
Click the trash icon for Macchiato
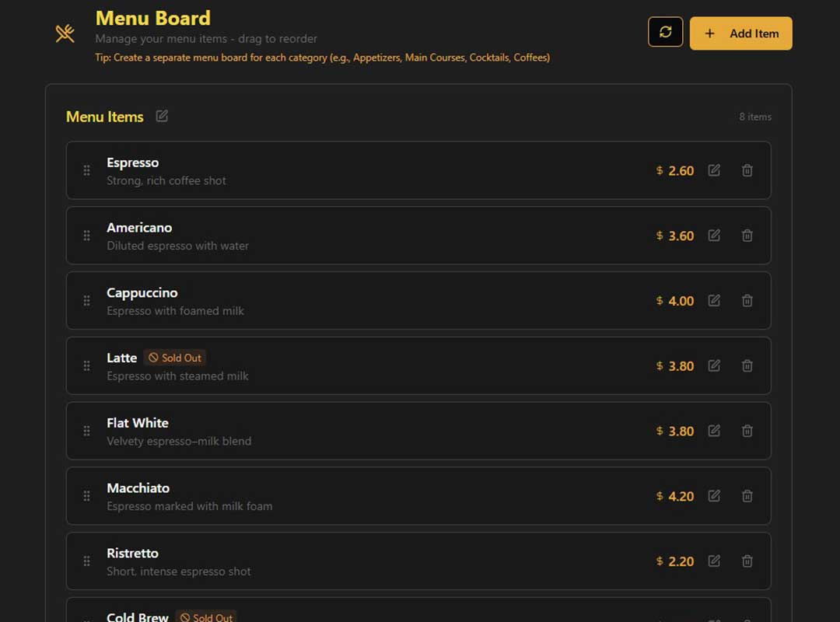point(747,495)
